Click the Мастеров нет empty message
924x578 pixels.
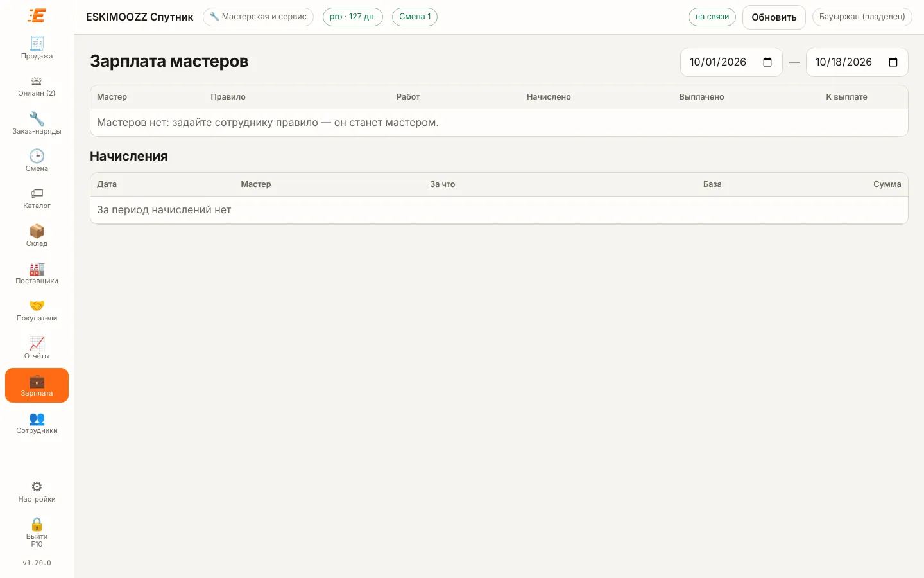click(x=268, y=123)
